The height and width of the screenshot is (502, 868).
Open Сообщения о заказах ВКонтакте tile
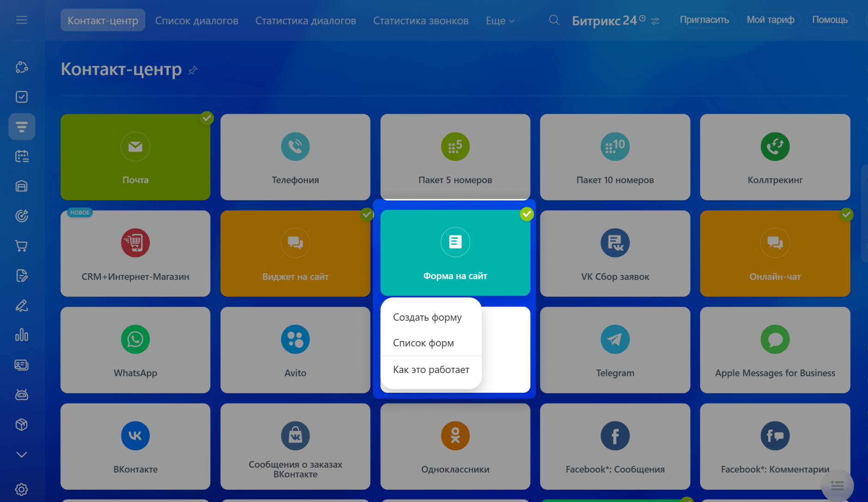coord(295,447)
